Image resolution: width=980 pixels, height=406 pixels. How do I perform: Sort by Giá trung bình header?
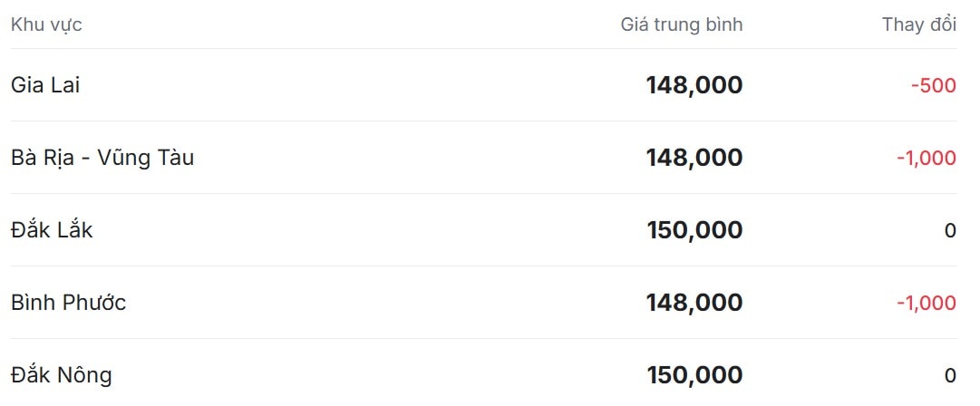point(681,24)
